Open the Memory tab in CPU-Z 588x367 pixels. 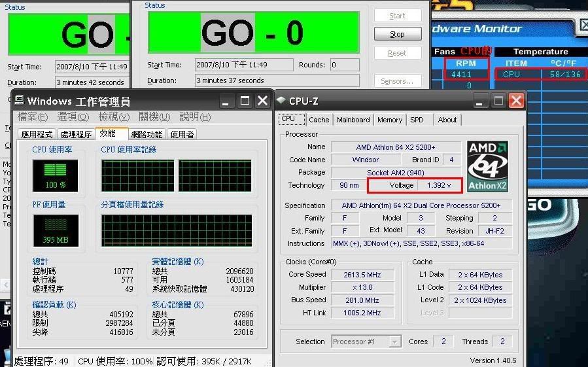(x=390, y=120)
